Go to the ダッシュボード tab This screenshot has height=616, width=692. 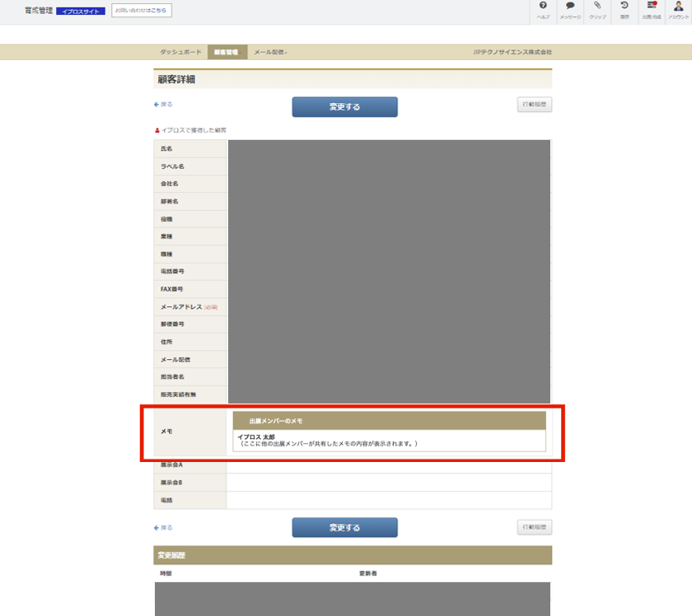[180, 52]
